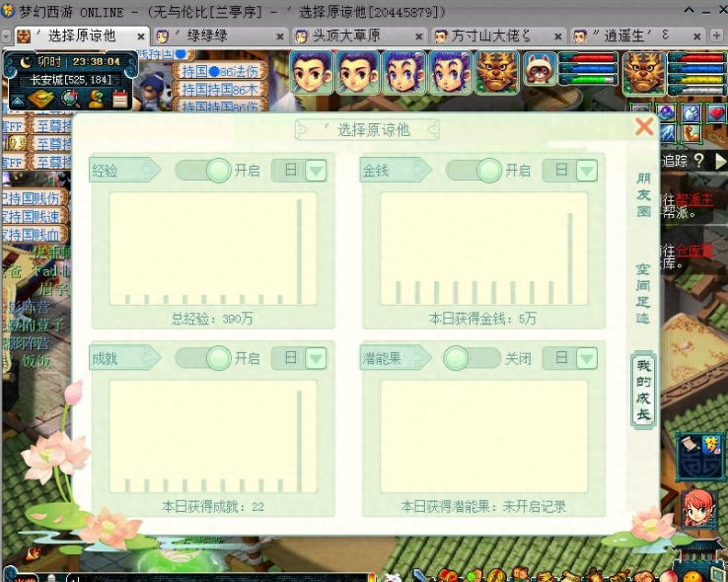The width and height of the screenshot is (728, 582).
Task: Click the red heart buff icon
Action: coord(716,112)
